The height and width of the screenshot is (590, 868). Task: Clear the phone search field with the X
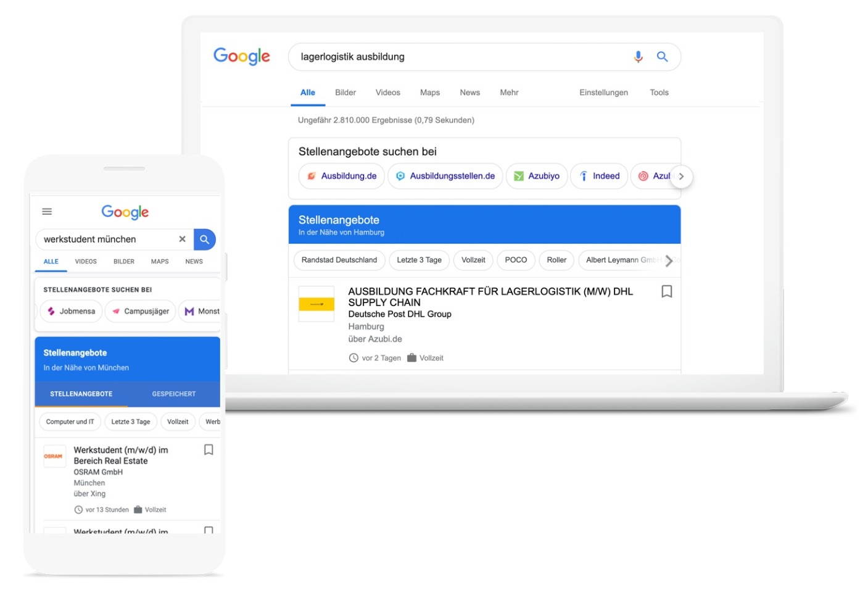[182, 239]
